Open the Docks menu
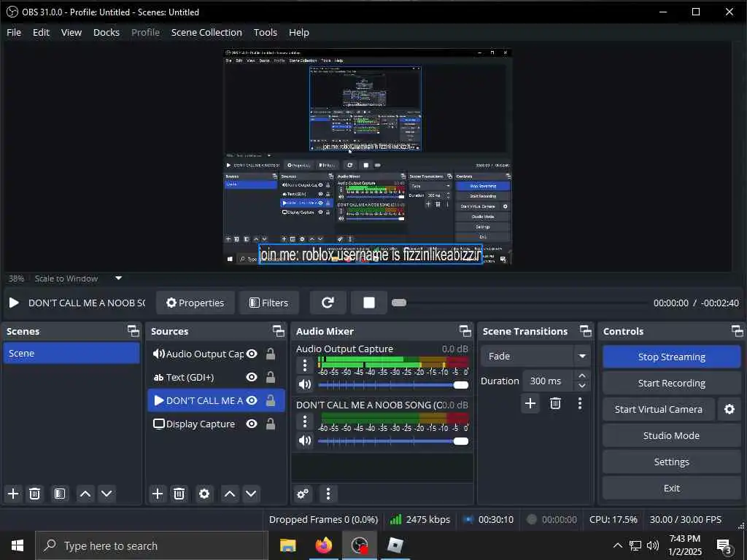This screenshot has height=560, width=747. click(107, 32)
